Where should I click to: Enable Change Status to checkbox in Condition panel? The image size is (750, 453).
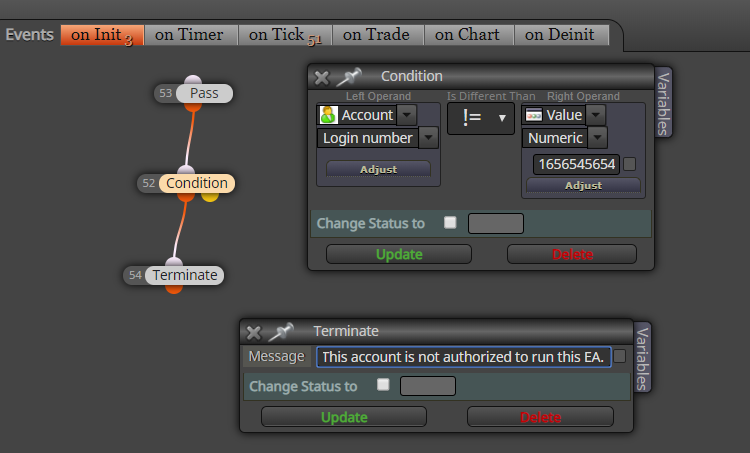450,222
